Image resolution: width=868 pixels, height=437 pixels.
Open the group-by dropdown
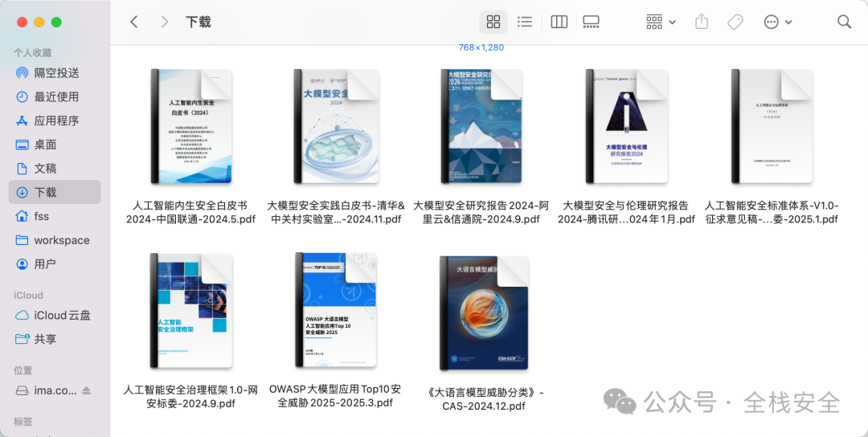click(x=661, y=22)
